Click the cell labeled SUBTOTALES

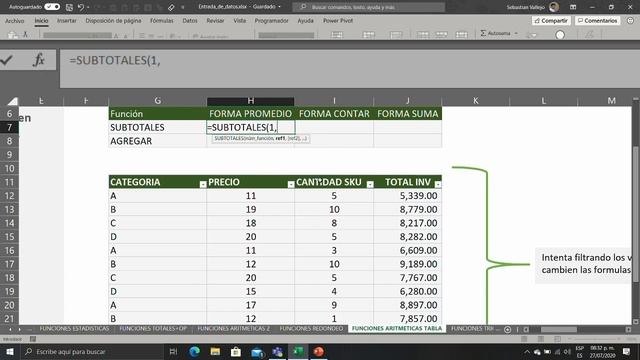[158, 127]
